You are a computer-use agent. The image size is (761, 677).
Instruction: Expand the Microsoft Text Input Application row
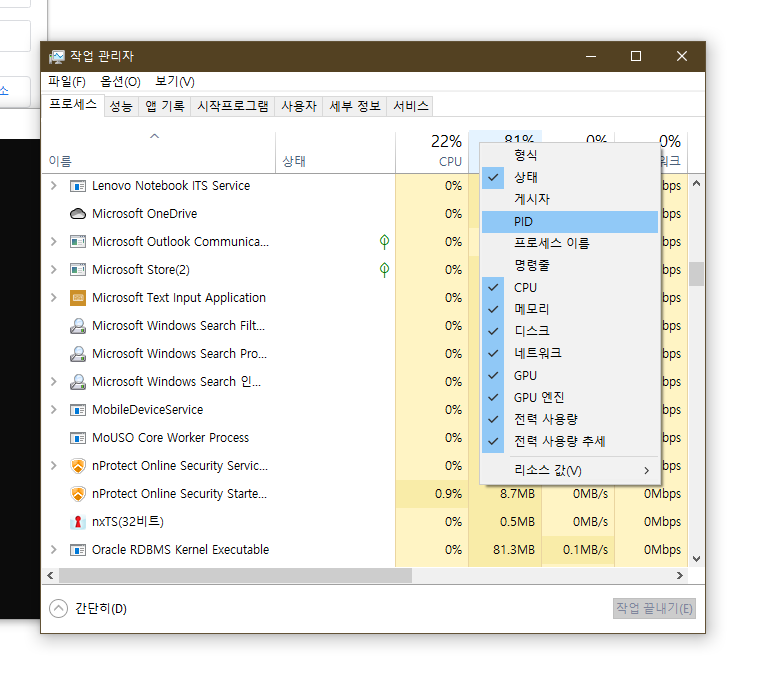(54, 297)
